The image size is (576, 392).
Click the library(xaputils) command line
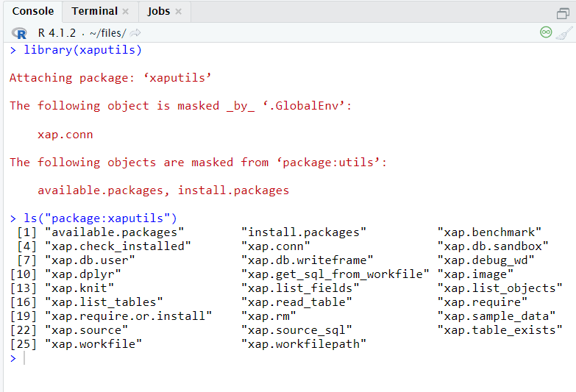click(82, 50)
